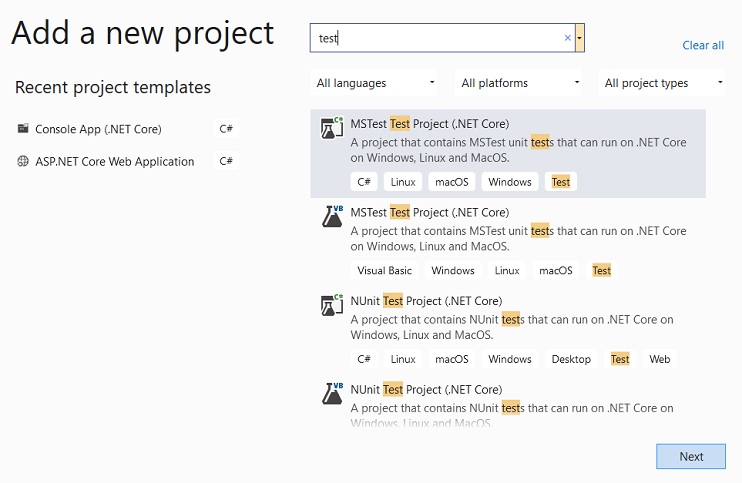This screenshot has width=742, height=483.
Task: Select the C# NUnit Test Project entry
Action: coord(508,330)
